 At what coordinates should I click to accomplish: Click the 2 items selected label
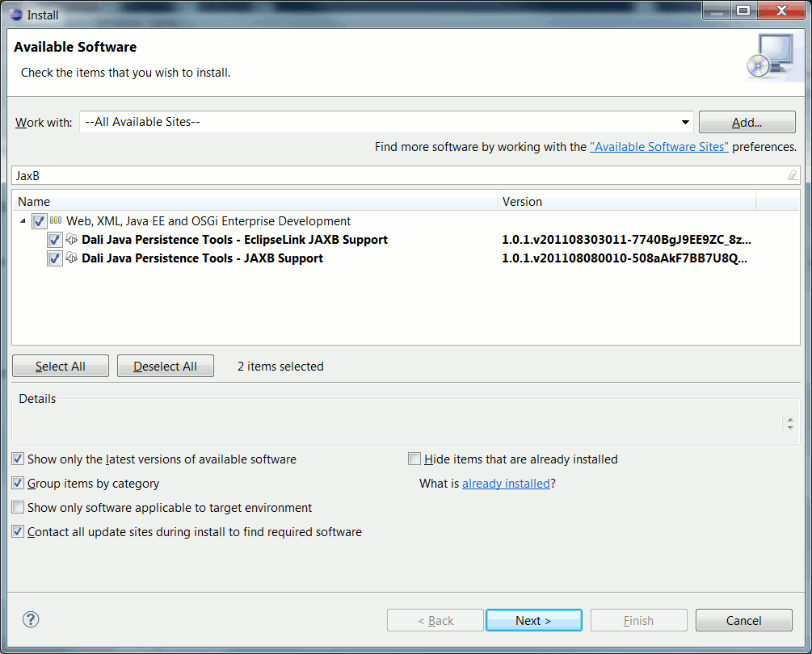(x=280, y=367)
